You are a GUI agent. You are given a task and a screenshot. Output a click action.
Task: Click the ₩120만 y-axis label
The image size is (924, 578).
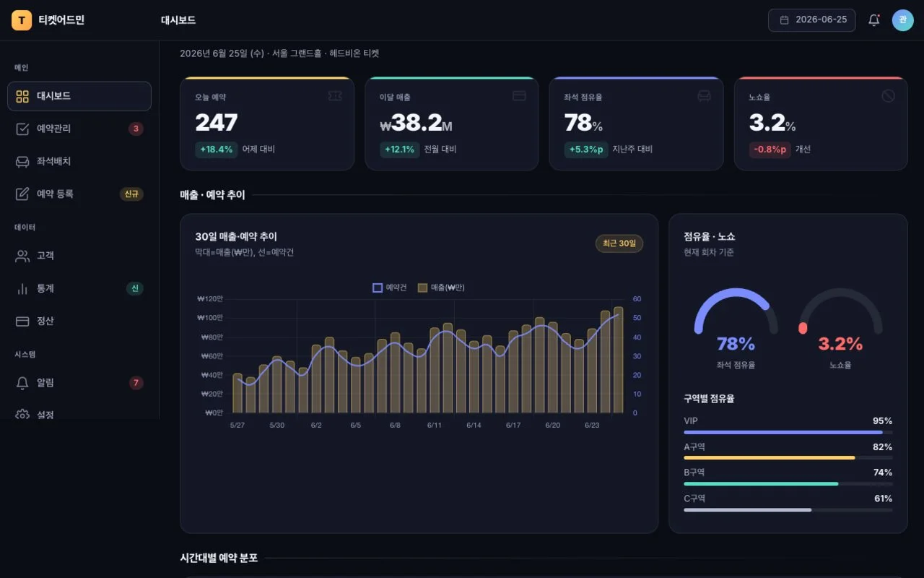(210, 299)
